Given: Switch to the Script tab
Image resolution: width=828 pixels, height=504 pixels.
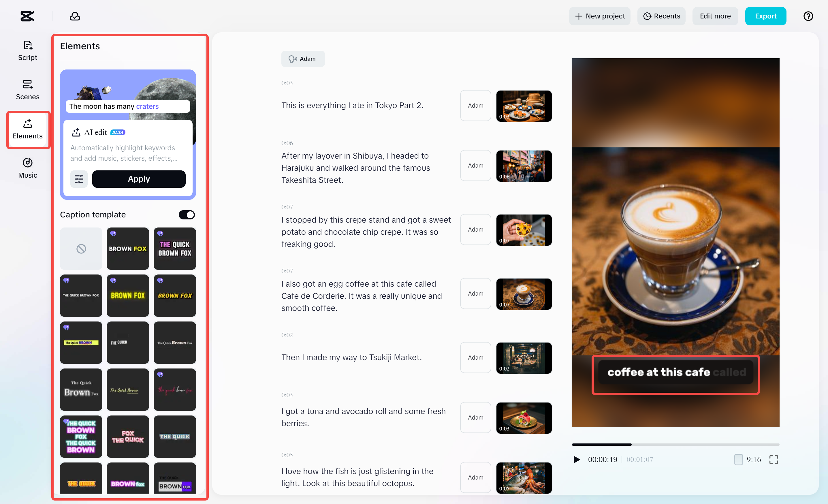Looking at the screenshot, I should [28, 51].
